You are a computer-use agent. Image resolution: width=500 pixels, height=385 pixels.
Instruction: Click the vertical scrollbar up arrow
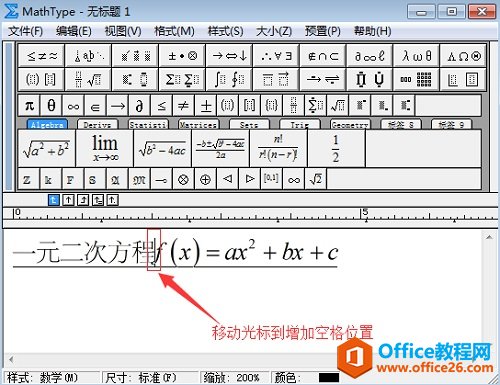point(489,237)
